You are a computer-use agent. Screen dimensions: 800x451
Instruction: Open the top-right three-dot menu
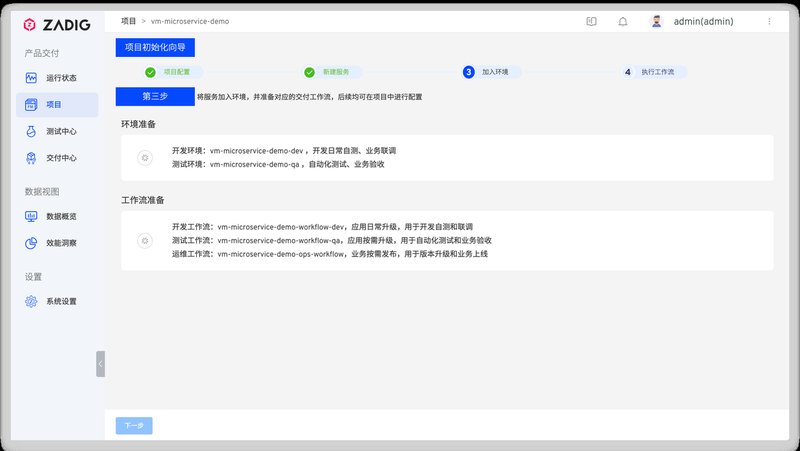point(769,21)
